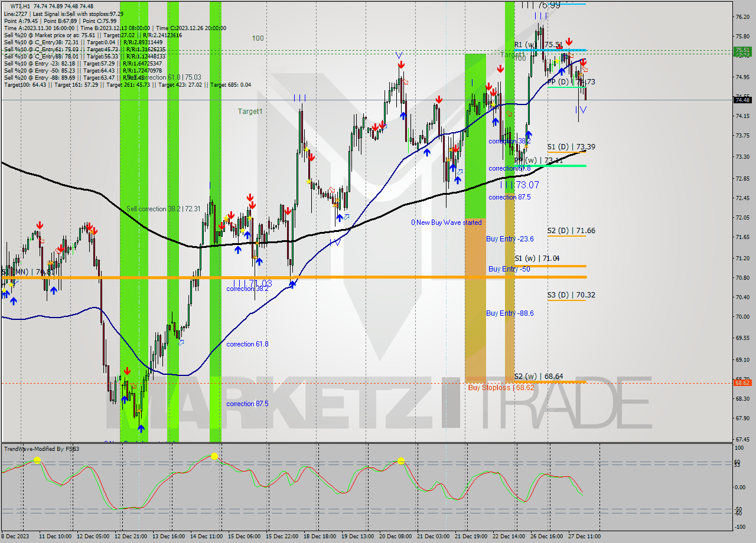Click the '22 Dec 14:00' time label

click(509, 536)
